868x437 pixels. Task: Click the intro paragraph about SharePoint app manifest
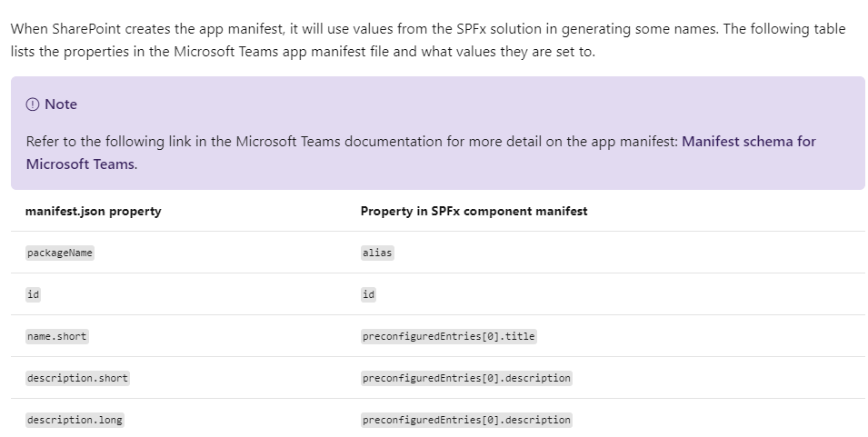(x=428, y=40)
